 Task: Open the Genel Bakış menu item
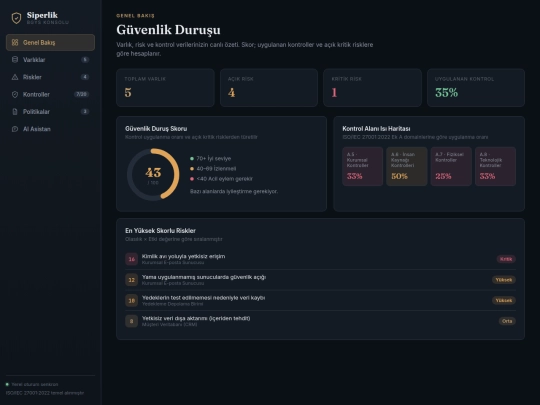tap(50, 42)
